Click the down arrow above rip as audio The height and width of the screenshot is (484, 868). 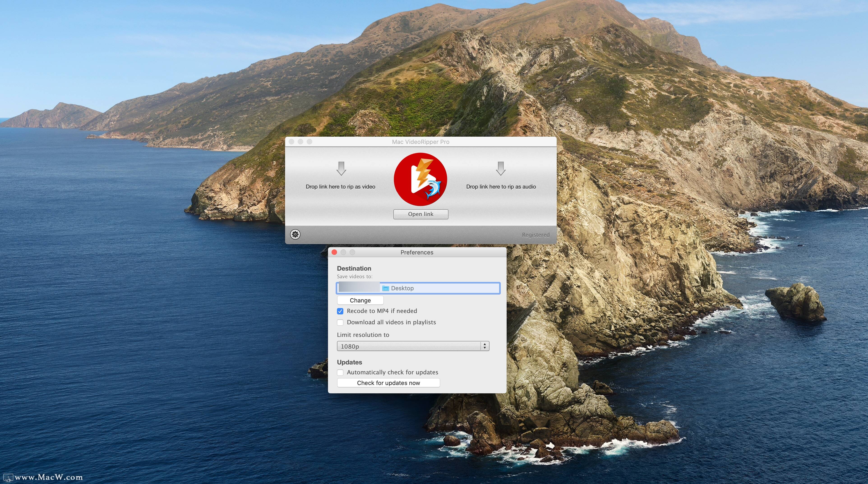501,168
